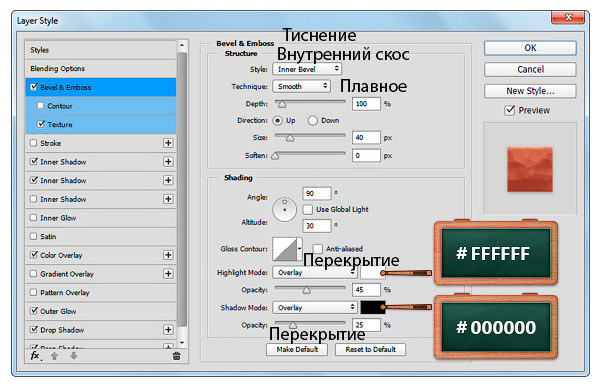Image resolution: width=600 pixels, height=387 pixels.
Task: Click the style preview thumbnail
Action: coord(530,169)
